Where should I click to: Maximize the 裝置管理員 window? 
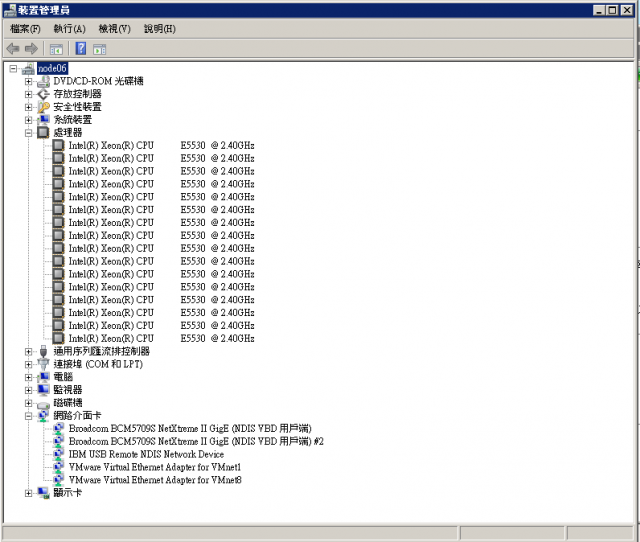[613, 10]
